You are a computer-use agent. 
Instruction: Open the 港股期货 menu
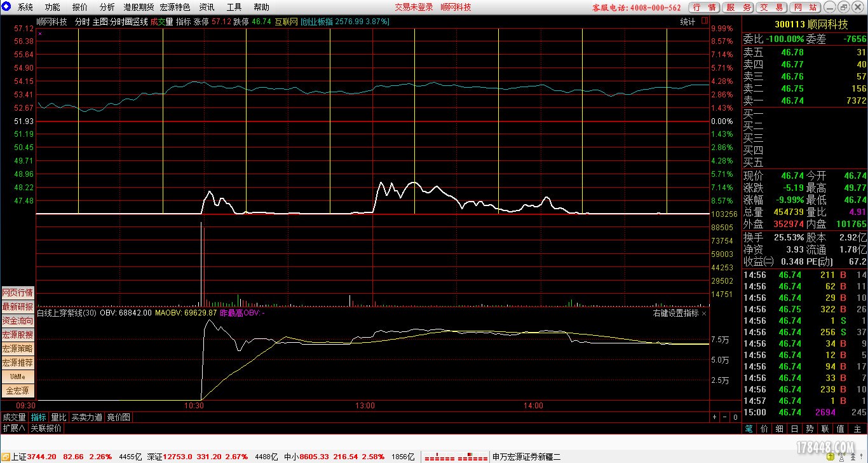[139, 8]
